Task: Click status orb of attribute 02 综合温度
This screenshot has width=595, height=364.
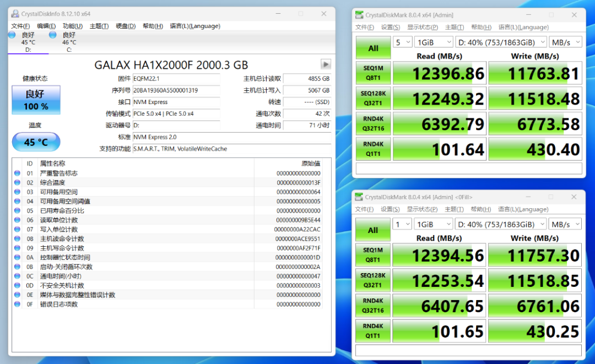Action: 17,182
